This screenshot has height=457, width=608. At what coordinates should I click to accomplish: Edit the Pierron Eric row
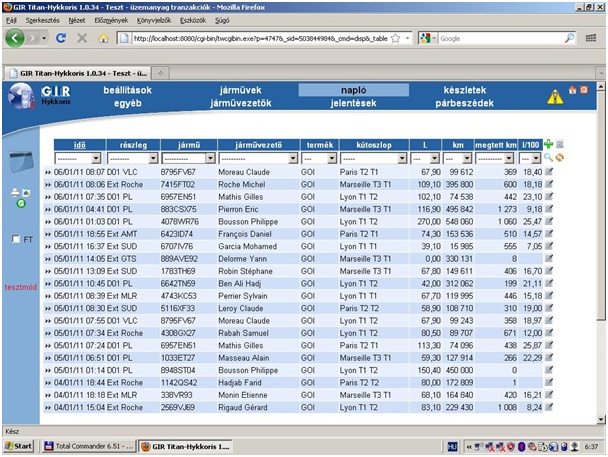pyautogui.click(x=549, y=209)
